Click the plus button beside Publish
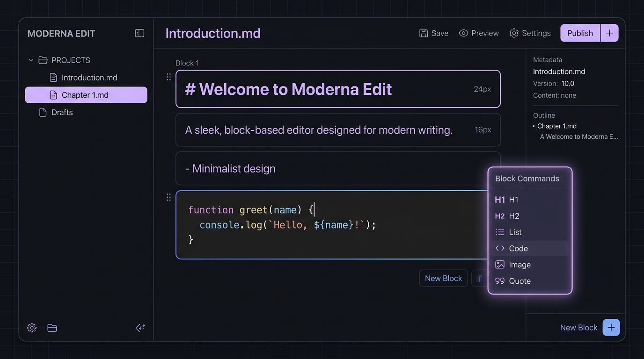 (609, 33)
